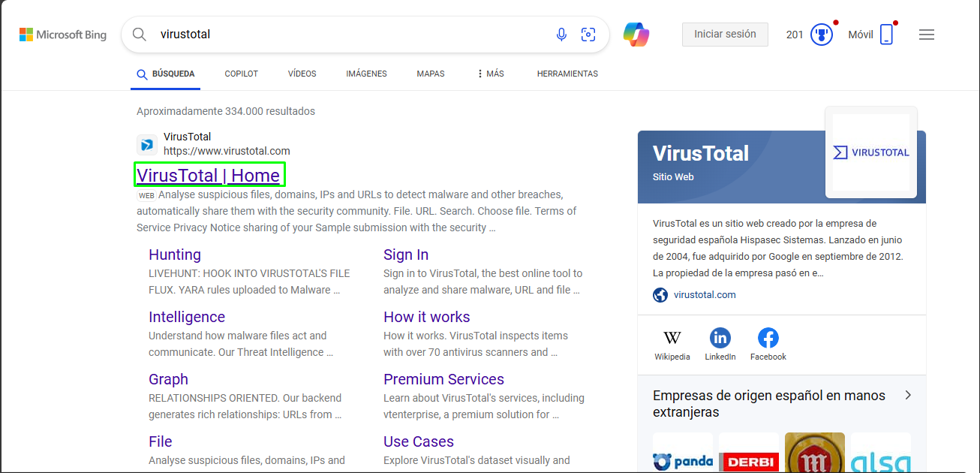This screenshot has width=980, height=473.
Task: Select the VirusTotal favicon in the result
Action: [146, 144]
